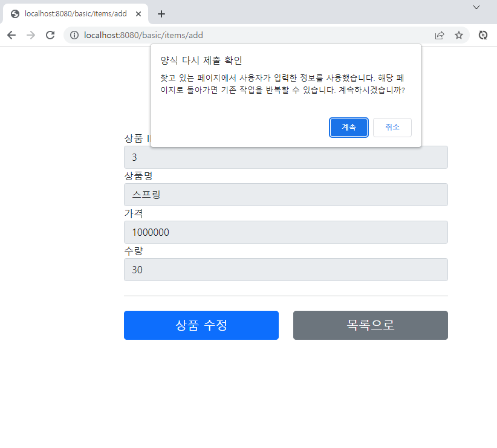
Task: Open the sync extension icon in toolbar
Action: pyautogui.click(x=482, y=35)
